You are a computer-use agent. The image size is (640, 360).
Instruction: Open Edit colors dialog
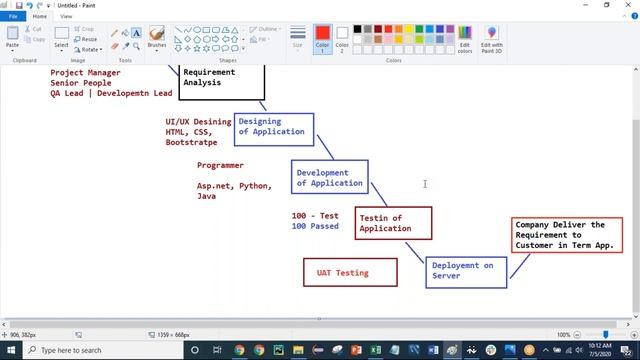click(465, 39)
